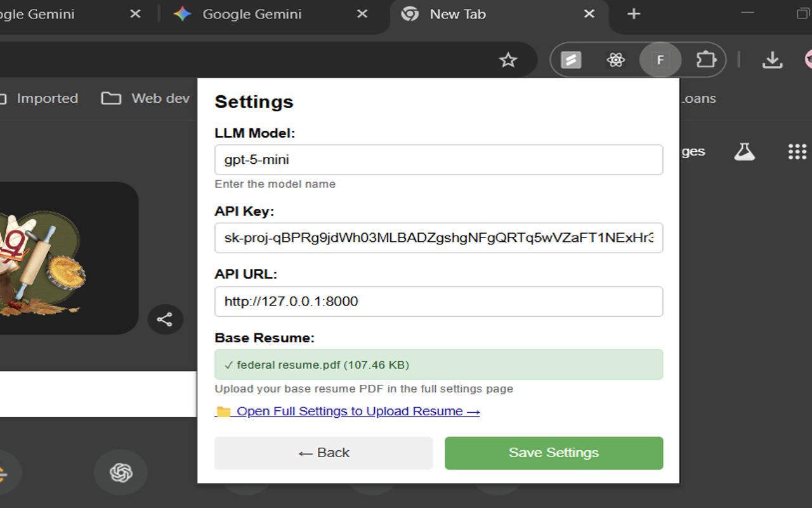Viewport: 812px width, 508px height.
Task: Open a new tab with plus button
Action: click(633, 14)
